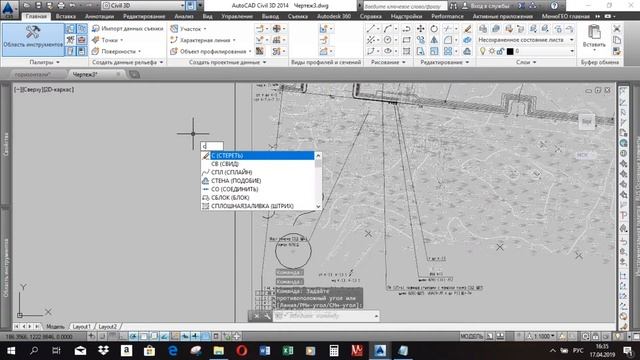Open the Точки dropdown
The height and width of the screenshot is (360, 640).
(108, 40)
